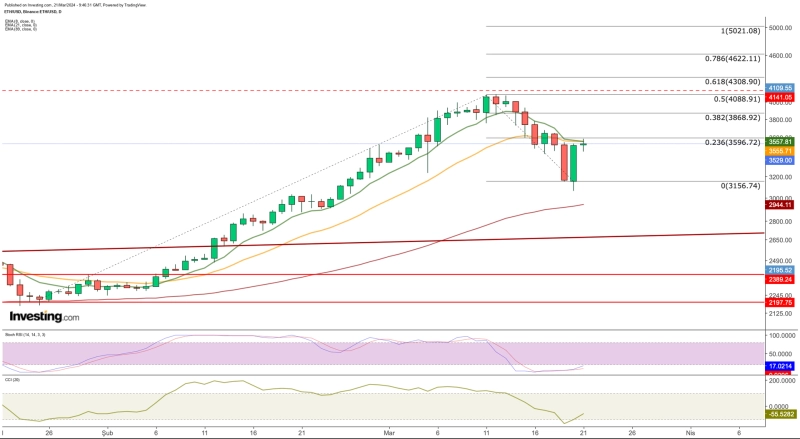Click the green 3557.81 current price tag

click(781, 142)
